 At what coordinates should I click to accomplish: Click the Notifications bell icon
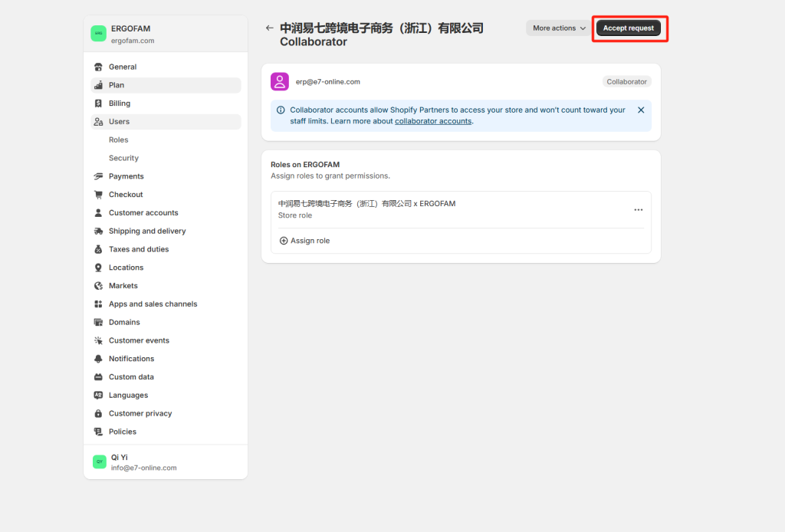click(x=98, y=359)
